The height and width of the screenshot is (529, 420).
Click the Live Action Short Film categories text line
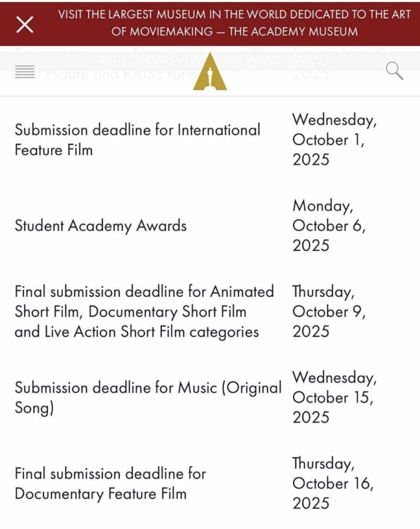click(x=136, y=332)
